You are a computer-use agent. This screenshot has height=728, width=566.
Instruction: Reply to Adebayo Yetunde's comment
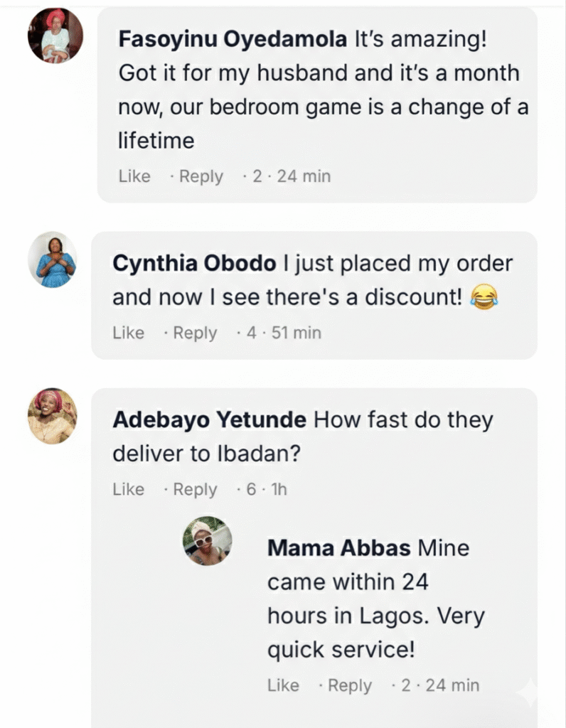click(x=195, y=489)
